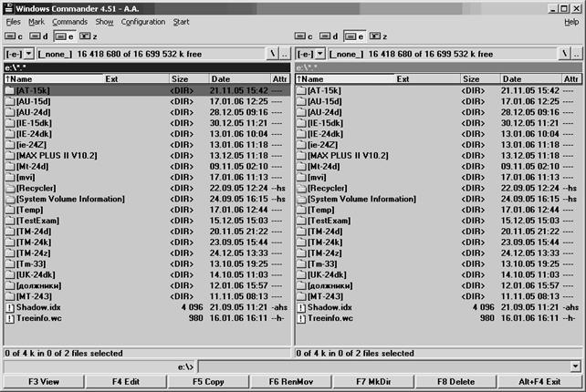Select drive d in left panel
Viewport: 586px width, 392px height.
click(x=38, y=36)
